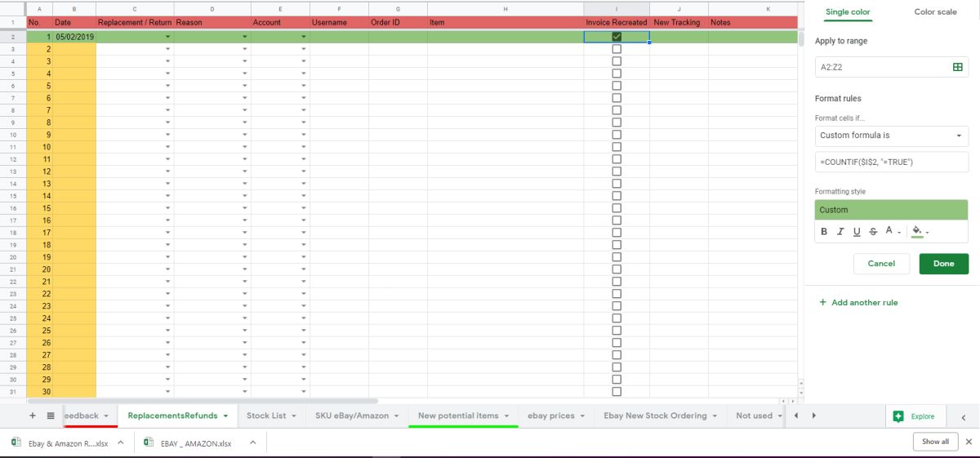
Task: Click the Order ID header cell
Action: point(398,22)
